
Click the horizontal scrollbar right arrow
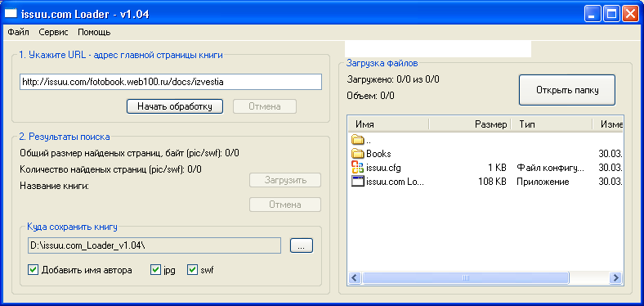[x=615, y=277]
